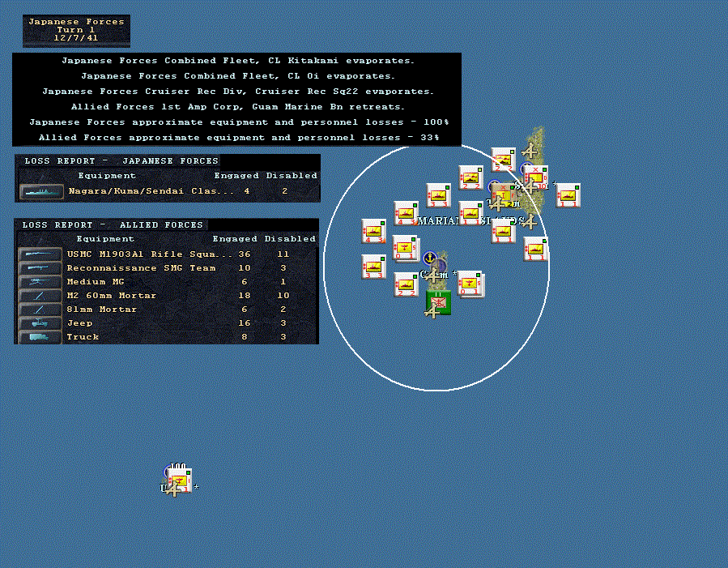728x568 pixels.
Task: Select the Japanese air unit east of Guam
Action: [x=470, y=284]
